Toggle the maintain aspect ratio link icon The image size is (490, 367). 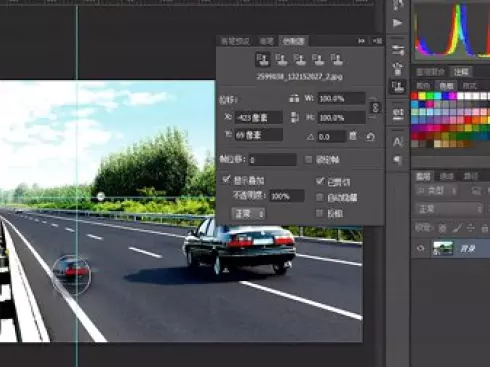tap(375, 108)
